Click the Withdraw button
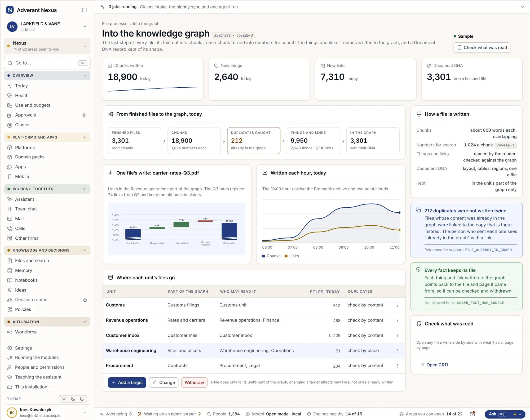Viewport: 530px width, 420px height. click(x=194, y=382)
